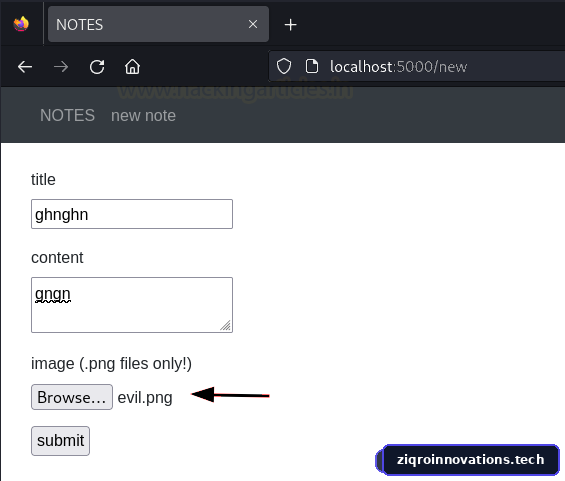Submit the note form

[x=61, y=441]
